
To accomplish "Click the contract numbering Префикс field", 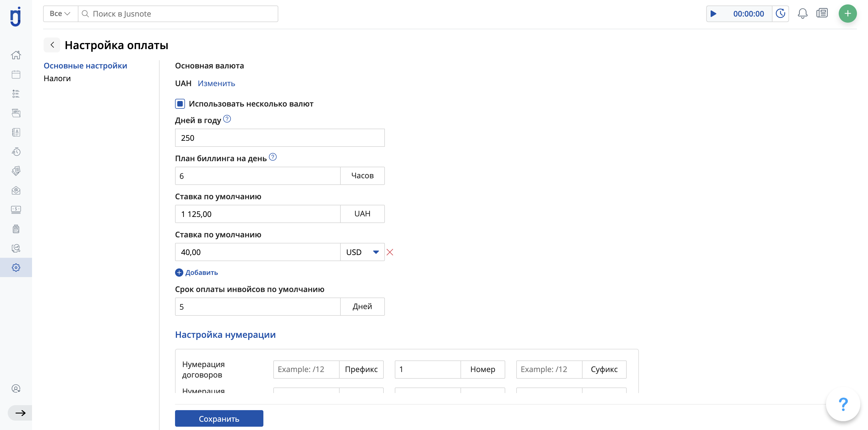I will [x=306, y=369].
